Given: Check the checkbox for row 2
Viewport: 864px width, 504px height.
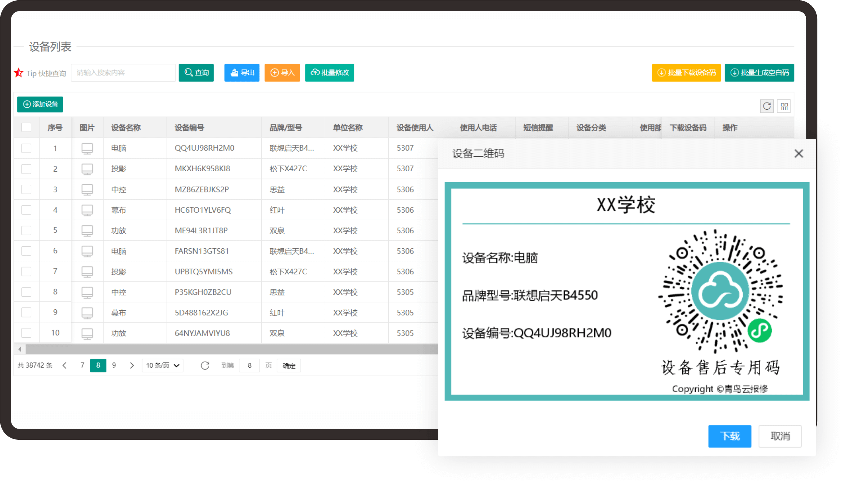Looking at the screenshot, I should (26, 169).
